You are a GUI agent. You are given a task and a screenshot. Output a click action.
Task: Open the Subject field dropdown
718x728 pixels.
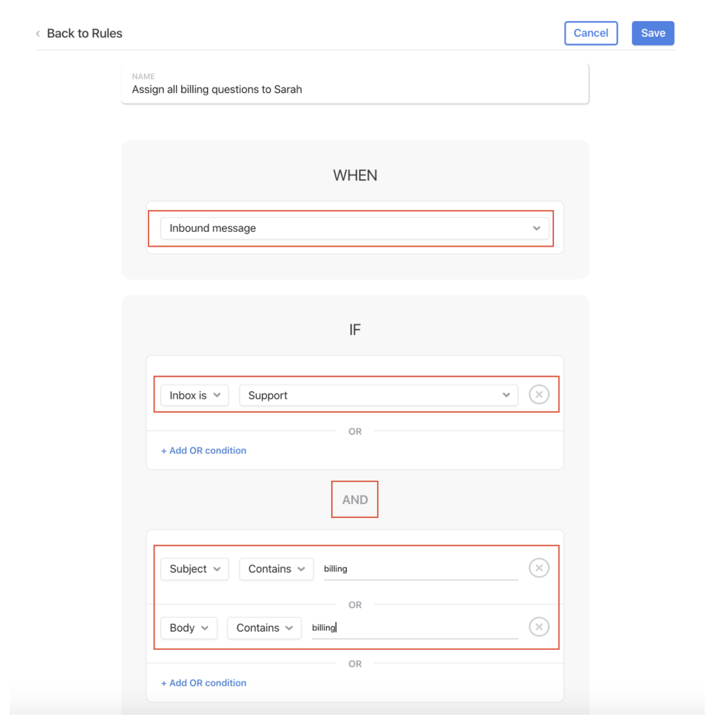pyautogui.click(x=194, y=569)
